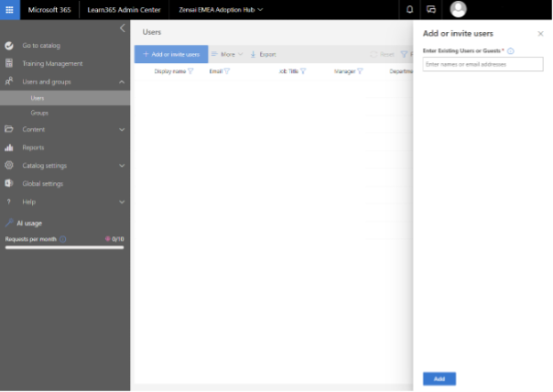553x392 pixels.
Task: Click the Add or invite users button
Action: tap(171, 54)
